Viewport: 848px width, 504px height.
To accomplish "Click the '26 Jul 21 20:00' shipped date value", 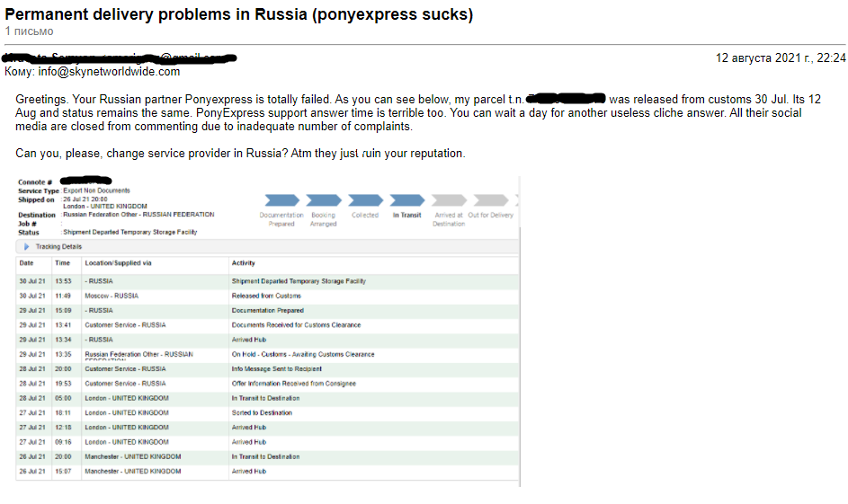I will 85,199.
